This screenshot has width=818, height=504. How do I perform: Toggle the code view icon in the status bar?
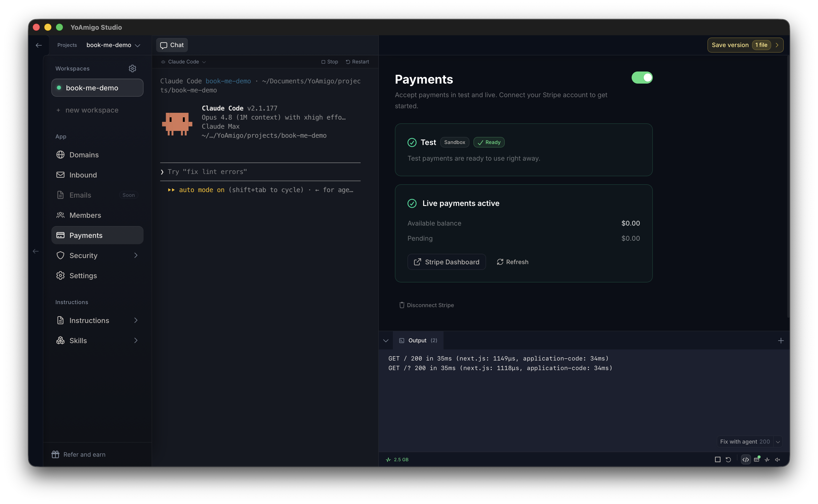pyautogui.click(x=746, y=460)
